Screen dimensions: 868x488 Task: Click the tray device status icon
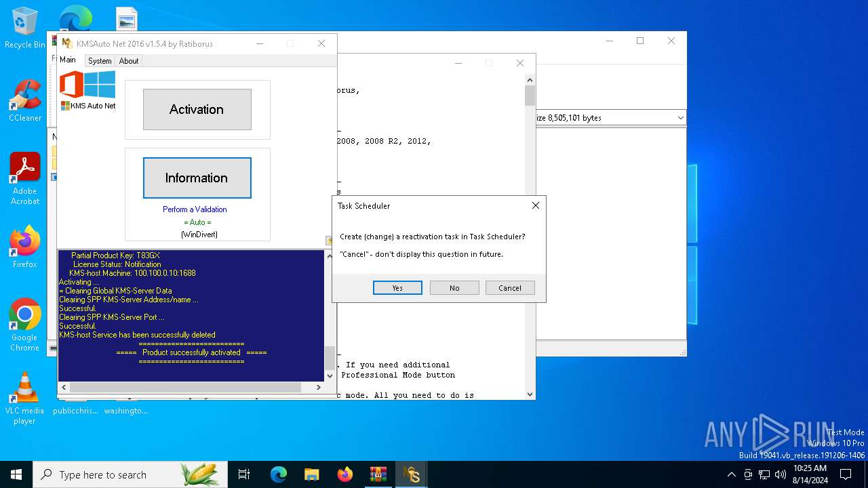tap(748, 474)
